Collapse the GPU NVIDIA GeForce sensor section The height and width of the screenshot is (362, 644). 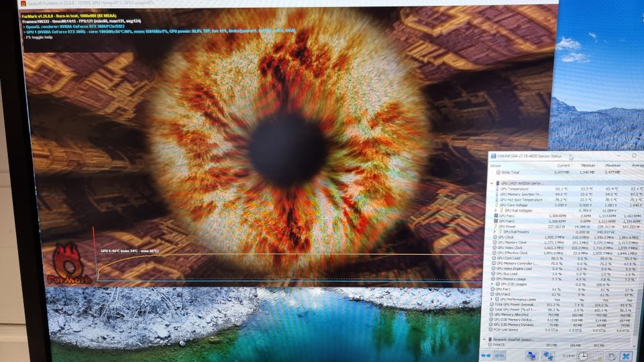pos(492,183)
